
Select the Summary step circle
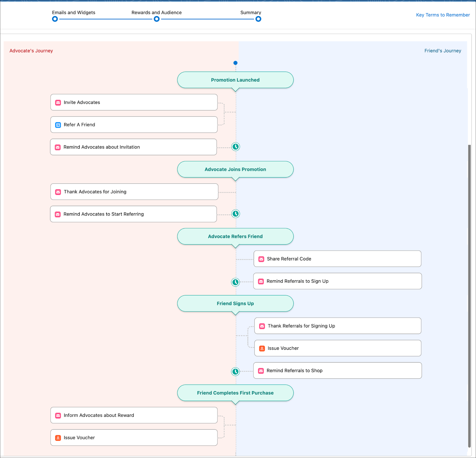[258, 19]
